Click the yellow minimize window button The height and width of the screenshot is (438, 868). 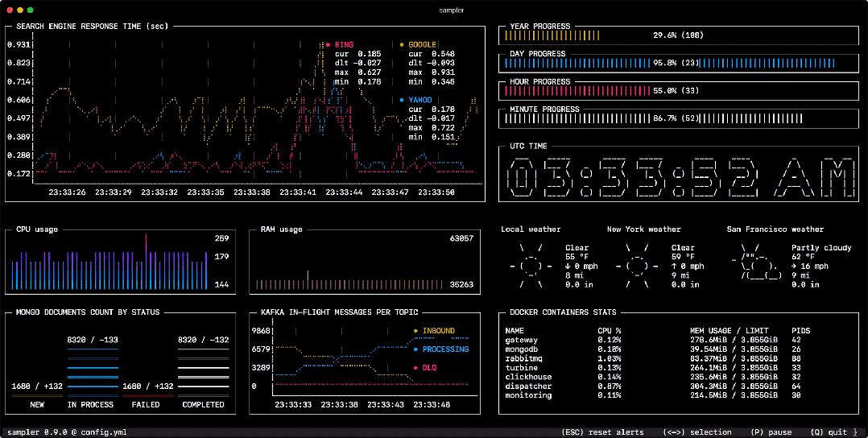[20, 10]
